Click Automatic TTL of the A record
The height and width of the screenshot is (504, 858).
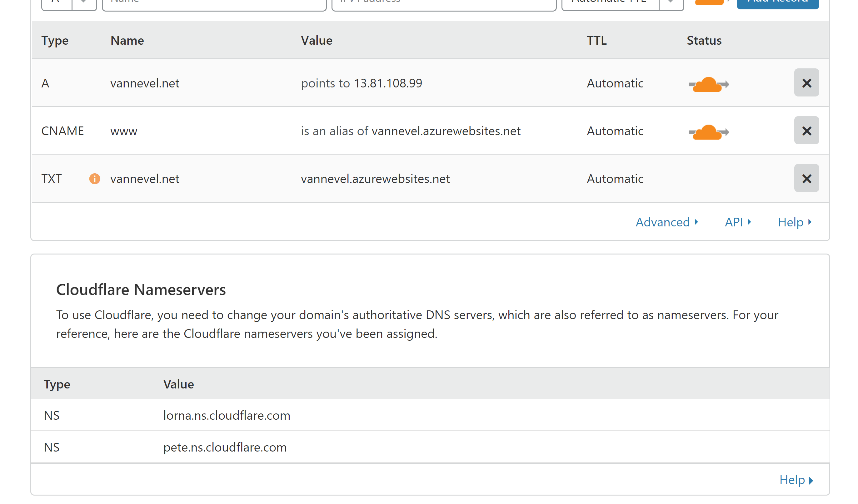pos(615,83)
